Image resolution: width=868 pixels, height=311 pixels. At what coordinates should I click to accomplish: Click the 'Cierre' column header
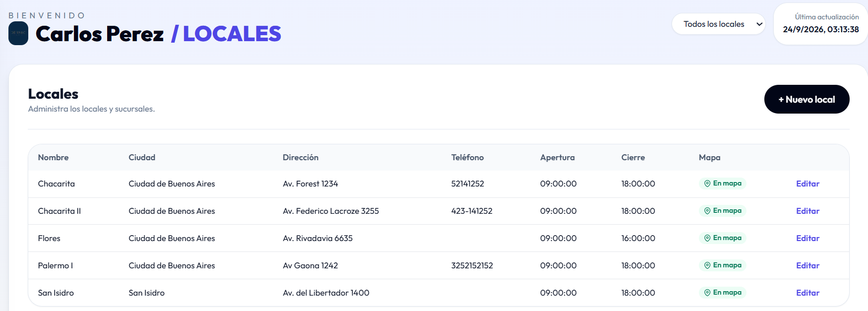pos(633,157)
